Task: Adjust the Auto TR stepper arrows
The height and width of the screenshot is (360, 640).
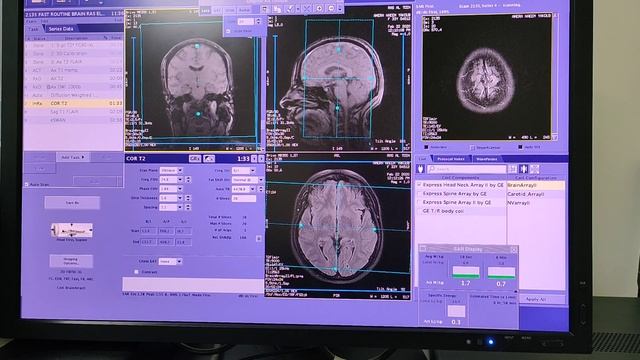Action: tap(261, 189)
